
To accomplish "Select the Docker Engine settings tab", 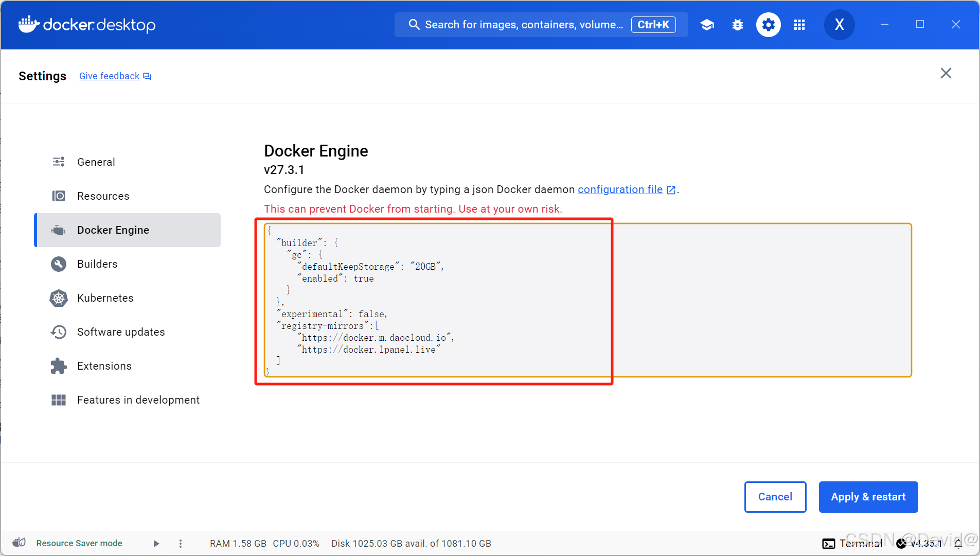I will point(128,230).
